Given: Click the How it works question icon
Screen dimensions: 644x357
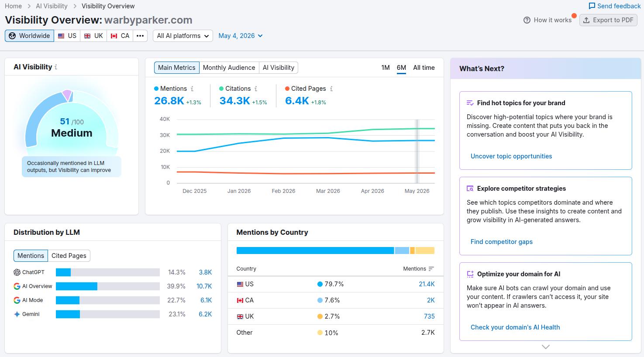Looking at the screenshot, I should click(x=527, y=20).
